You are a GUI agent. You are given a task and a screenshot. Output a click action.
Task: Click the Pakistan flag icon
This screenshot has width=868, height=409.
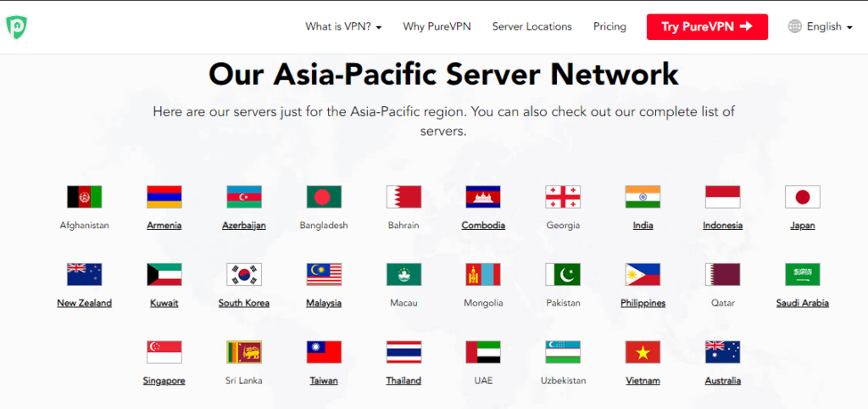(563, 274)
